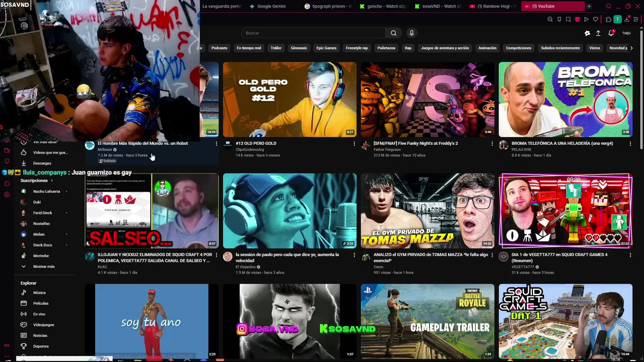
Task: Open options menu for Five Funky Night's video
Action: (492, 144)
